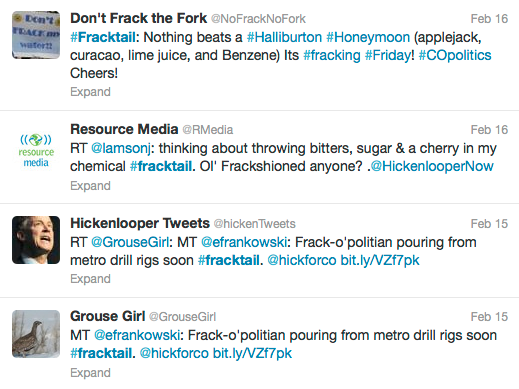Click @GrouseGirl mention in the retweet
The image size is (519, 389).
(130, 242)
